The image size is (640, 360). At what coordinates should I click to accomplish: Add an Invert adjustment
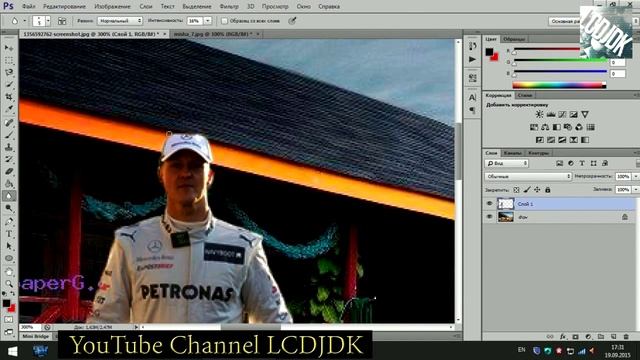(x=540, y=140)
